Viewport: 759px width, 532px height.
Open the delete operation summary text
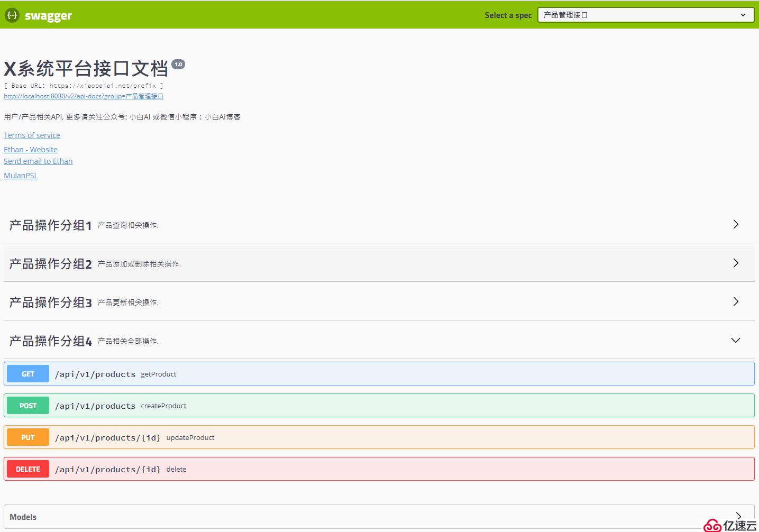[x=176, y=470]
